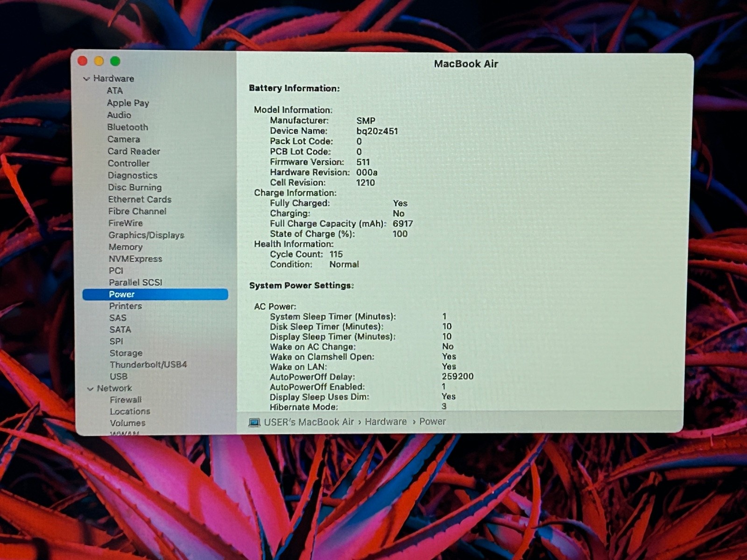Select SPI entry

click(x=116, y=341)
